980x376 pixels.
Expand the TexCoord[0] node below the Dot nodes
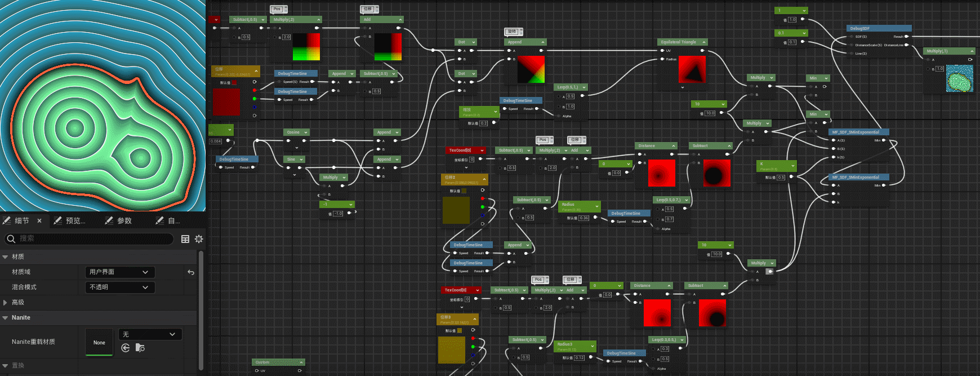pyautogui.click(x=482, y=150)
